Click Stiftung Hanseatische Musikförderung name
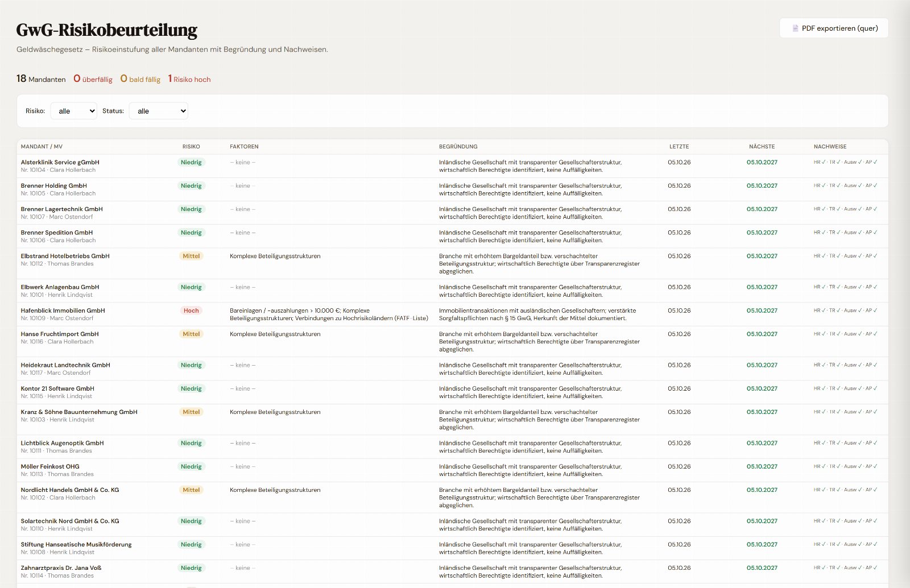Image resolution: width=910 pixels, height=588 pixels. pyautogui.click(x=76, y=544)
